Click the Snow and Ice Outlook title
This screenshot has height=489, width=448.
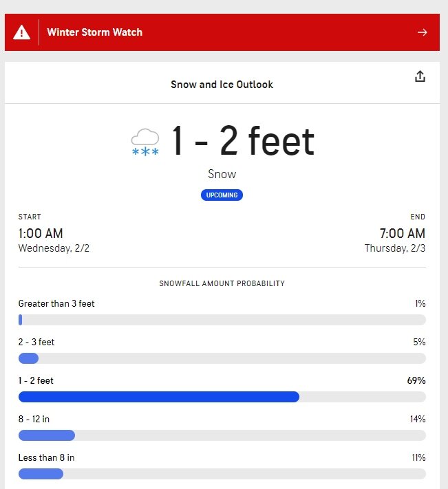[x=222, y=85]
